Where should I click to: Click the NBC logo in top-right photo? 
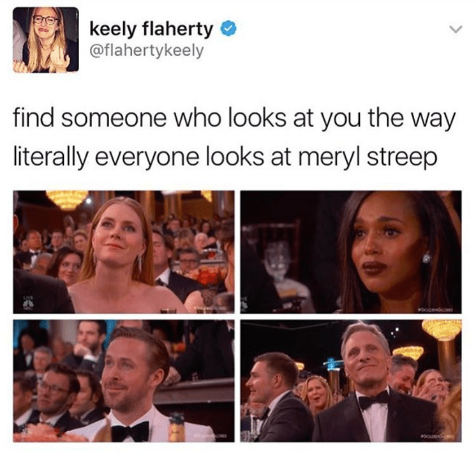click(244, 303)
